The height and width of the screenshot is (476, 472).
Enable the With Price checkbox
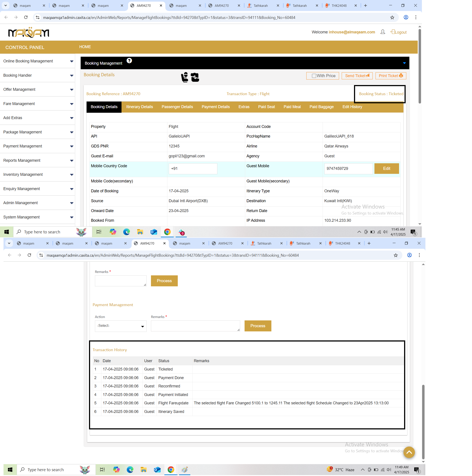click(314, 76)
